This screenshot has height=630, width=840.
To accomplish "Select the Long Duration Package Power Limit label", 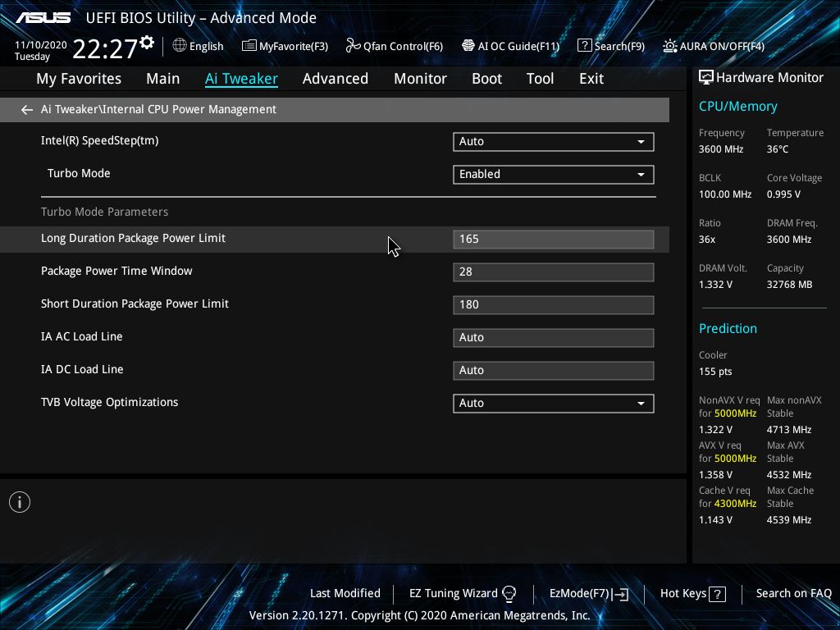I will pyautogui.click(x=134, y=239).
